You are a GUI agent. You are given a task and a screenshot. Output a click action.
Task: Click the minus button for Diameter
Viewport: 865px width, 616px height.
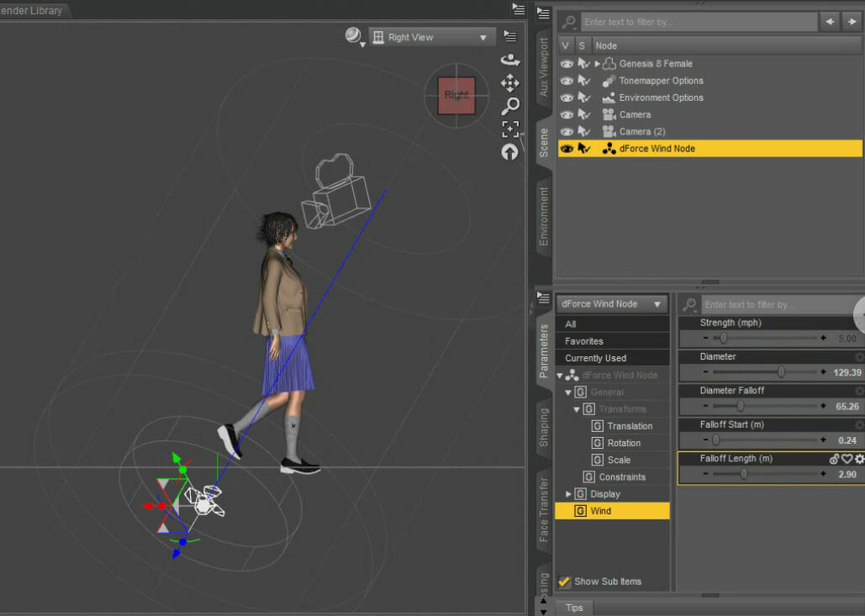click(705, 372)
